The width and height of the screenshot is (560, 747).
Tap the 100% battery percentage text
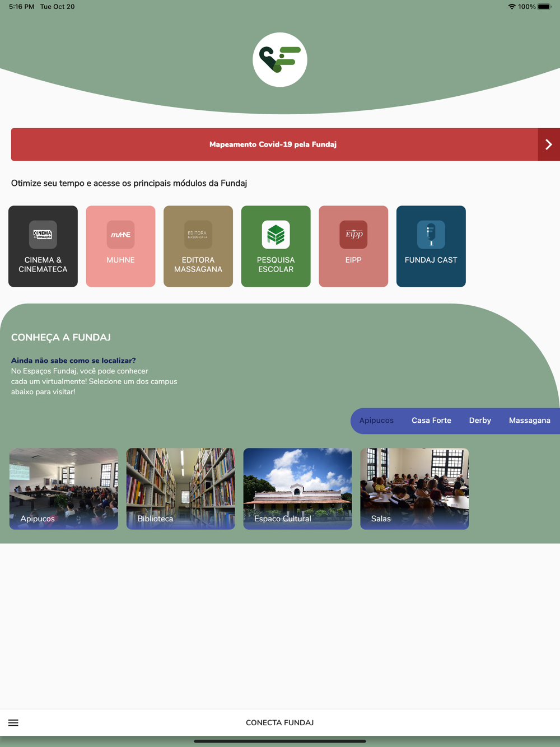[527, 7]
